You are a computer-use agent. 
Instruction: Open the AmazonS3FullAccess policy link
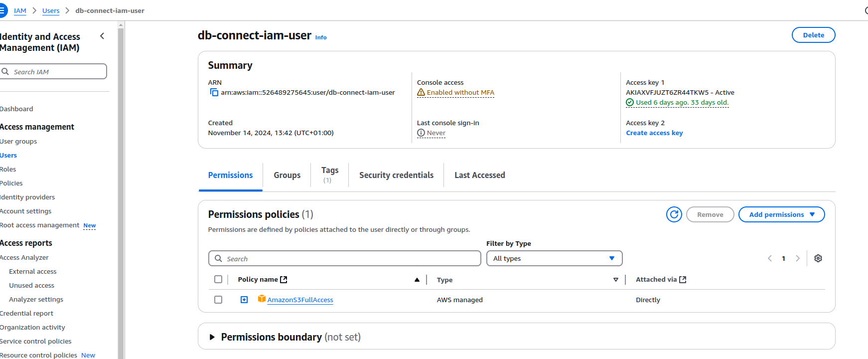300,300
